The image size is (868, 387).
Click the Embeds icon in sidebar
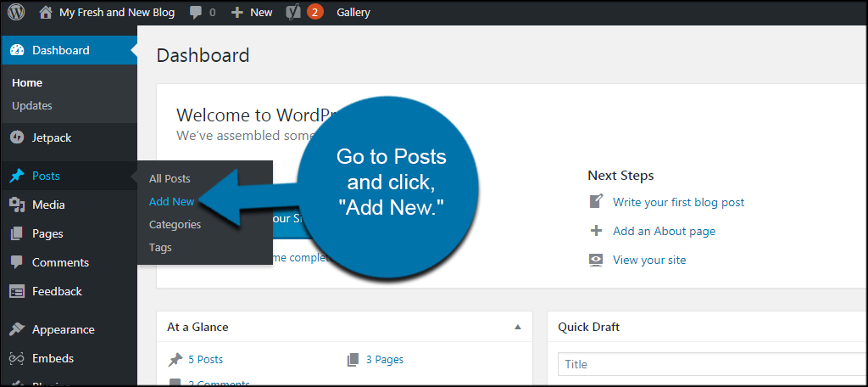click(17, 358)
